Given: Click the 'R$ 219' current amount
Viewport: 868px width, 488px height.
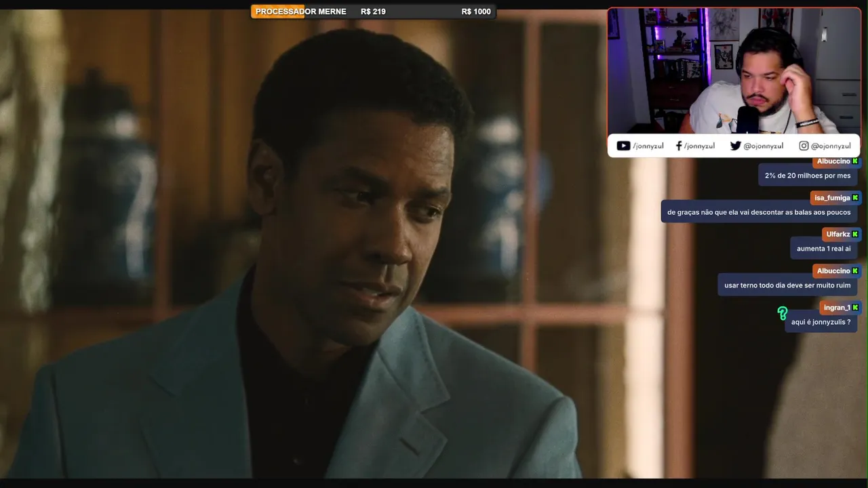Looking at the screenshot, I should tap(373, 12).
